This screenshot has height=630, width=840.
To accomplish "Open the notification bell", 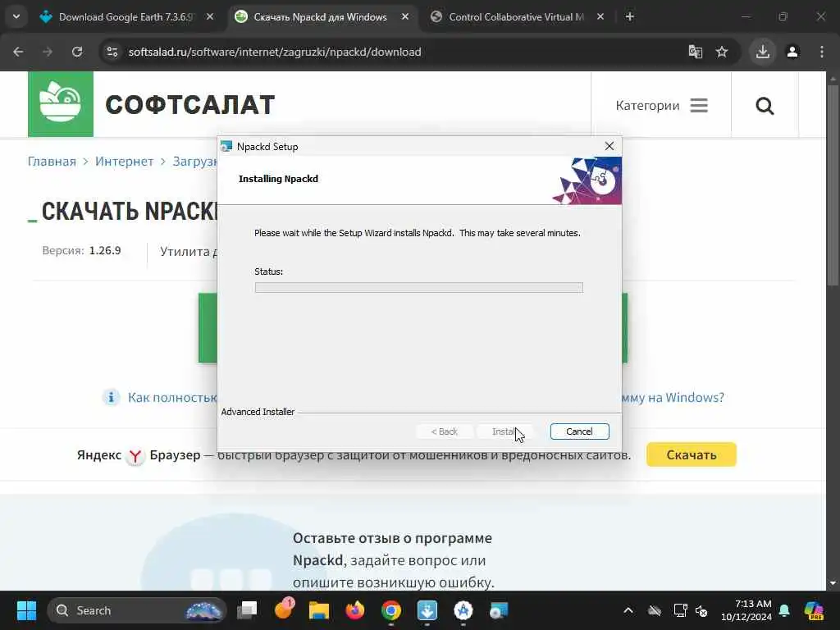I will [784, 610].
